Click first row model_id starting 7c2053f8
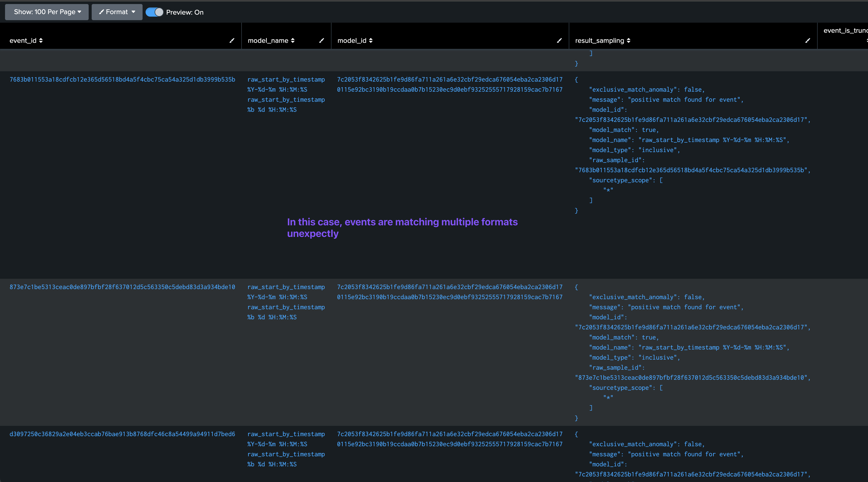This screenshot has height=482, width=868. pos(450,80)
